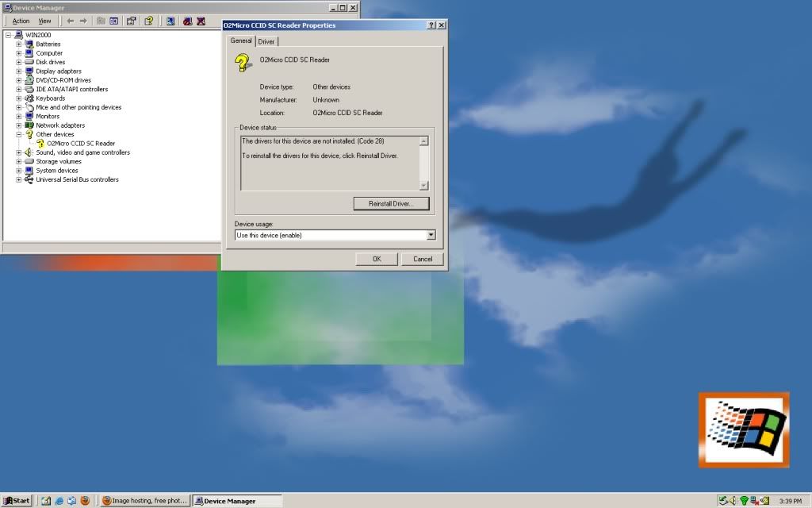Open Properties via the toolbar properties icon
Viewport: 812px width, 508px height.
click(131, 21)
